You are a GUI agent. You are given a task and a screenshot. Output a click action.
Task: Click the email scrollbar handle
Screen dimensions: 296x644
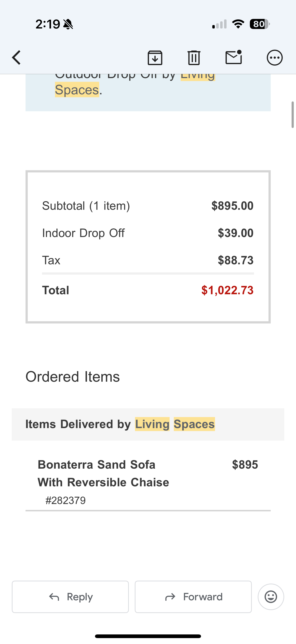[x=293, y=115]
